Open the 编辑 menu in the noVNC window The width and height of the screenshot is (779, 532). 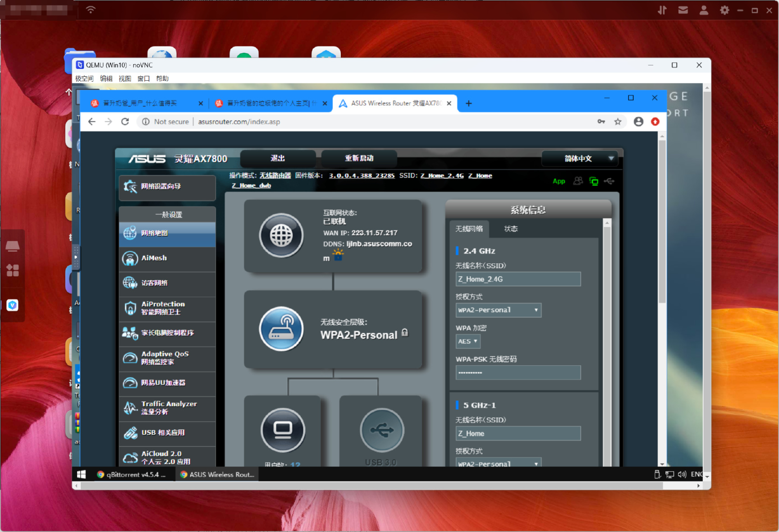[106, 78]
